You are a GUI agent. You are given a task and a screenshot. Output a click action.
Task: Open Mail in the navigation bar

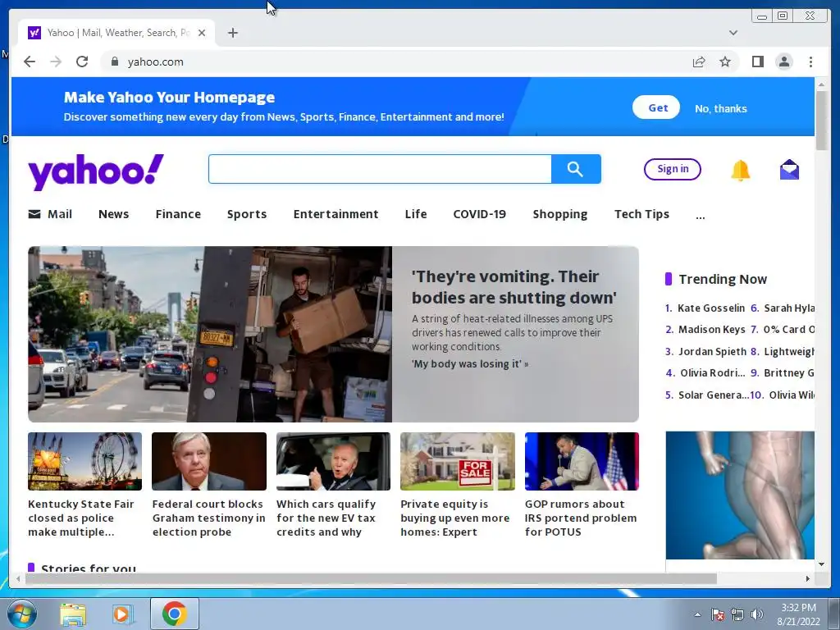(x=50, y=214)
